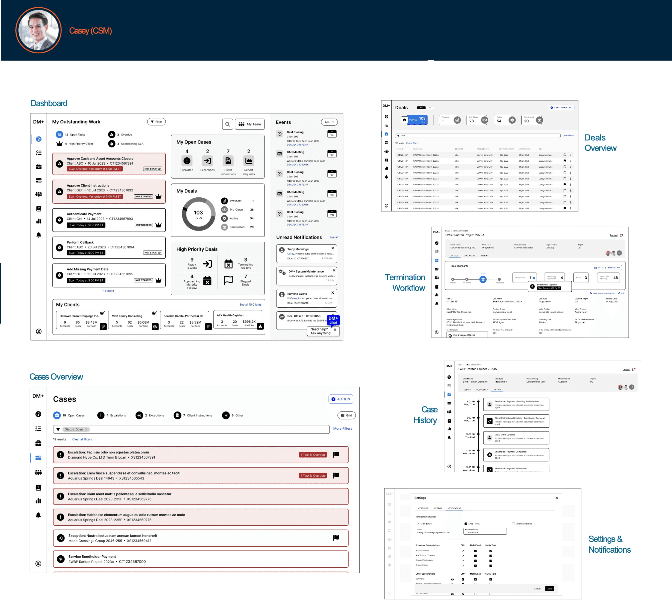Open 'More Filters' link in Cases
Viewport: 672px width, 616px height.
342,429
